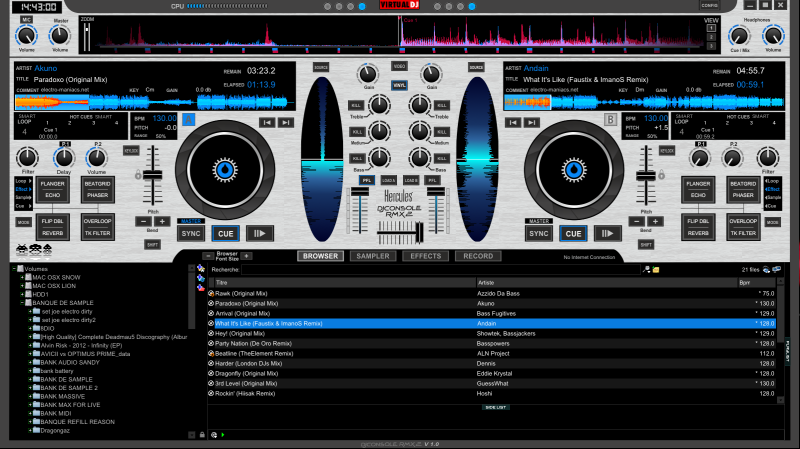Viewport: 800px width, 449px height.
Task: Increase browser font size with plus
Action: pyautogui.click(x=246, y=256)
